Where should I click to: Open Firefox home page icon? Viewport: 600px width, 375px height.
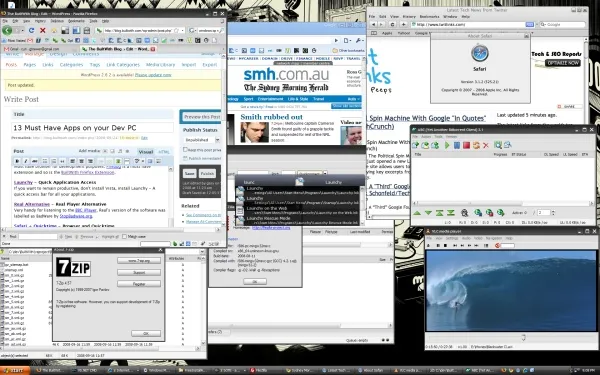point(54,30)
